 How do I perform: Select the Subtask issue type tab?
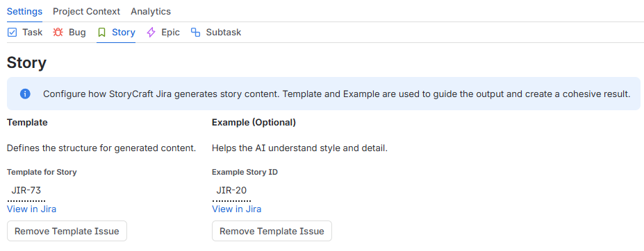coord(215,33)
